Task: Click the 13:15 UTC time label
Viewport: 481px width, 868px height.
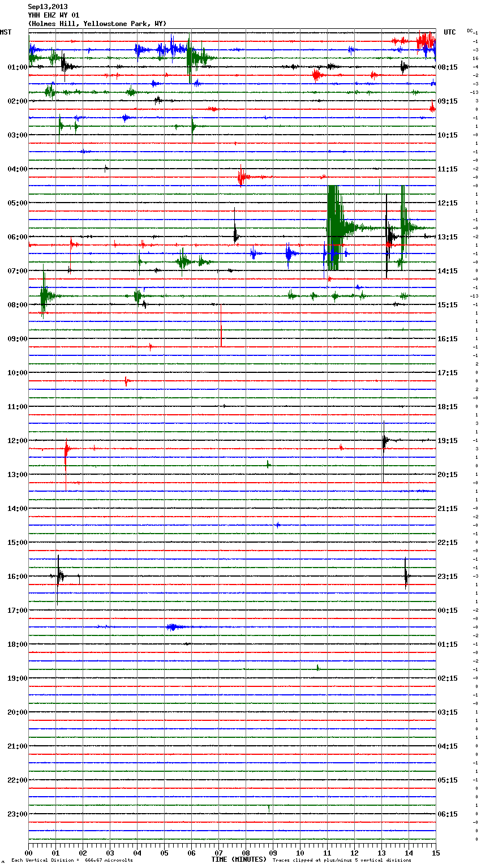Action: click(x=448, y=237)
